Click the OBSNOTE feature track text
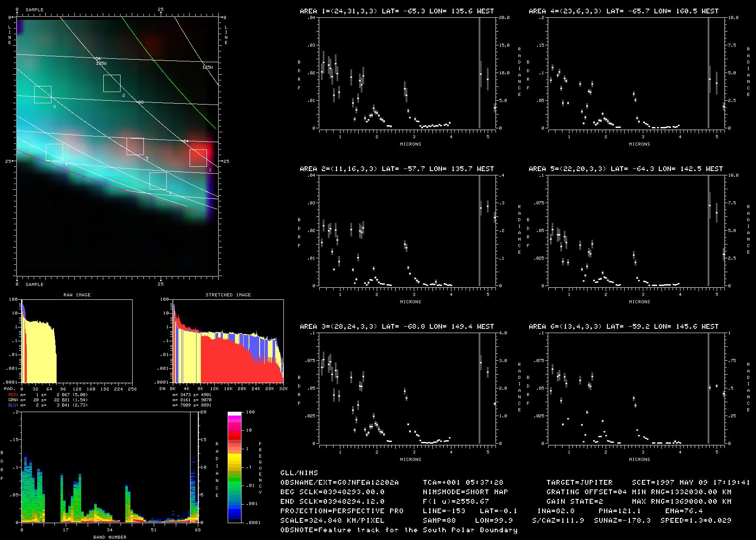 pos(399,530)
